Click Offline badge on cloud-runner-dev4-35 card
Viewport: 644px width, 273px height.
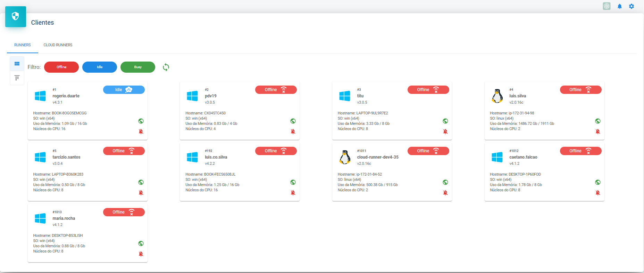coord(428,151)
